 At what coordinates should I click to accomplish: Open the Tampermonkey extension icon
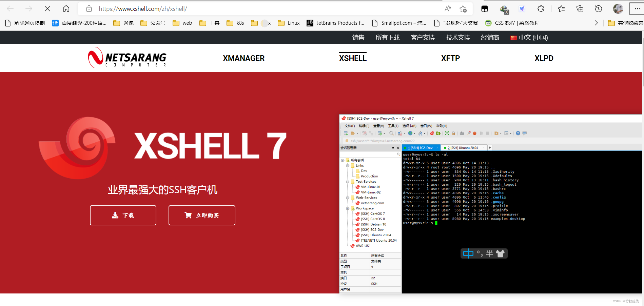[x=485, y=9]
